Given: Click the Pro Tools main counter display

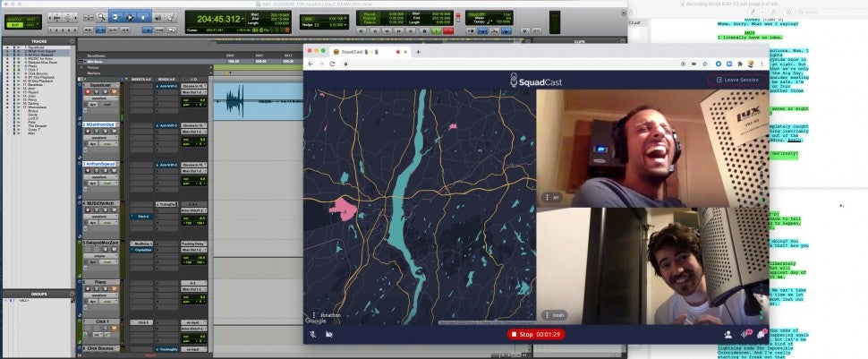Looking at the screenshot, I should click(x=214, y=17).
